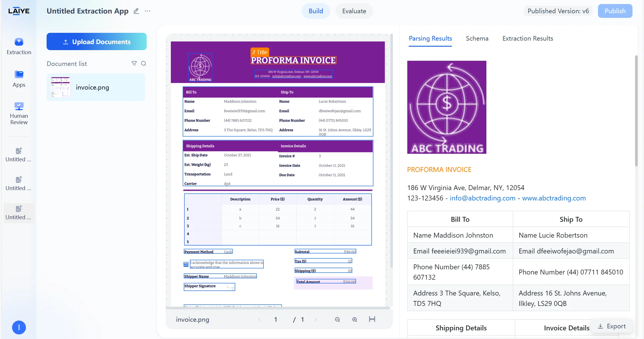The height and width of the screenshot is (339, 644).
Task: Open the Extraction sidebar icon
Action: pos(19,46)
